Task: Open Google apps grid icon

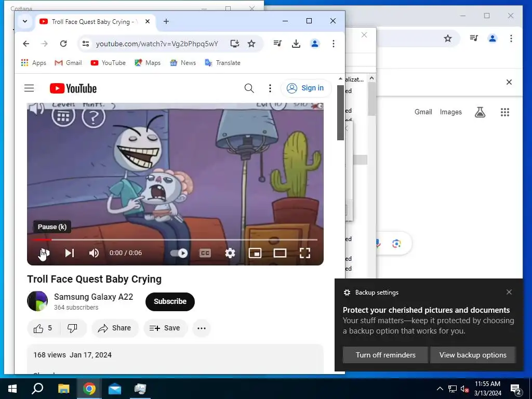Action: (505, 112)
